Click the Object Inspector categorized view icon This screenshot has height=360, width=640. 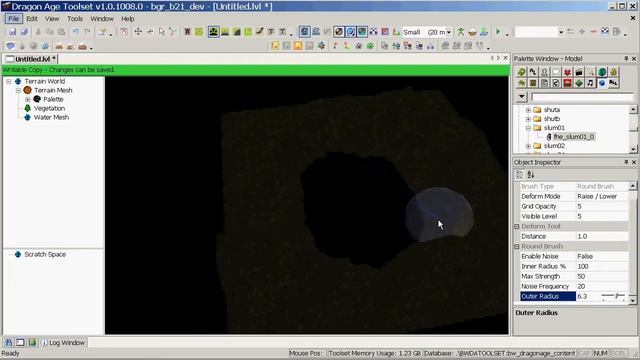pyautogui.click(x=520, y=175)
